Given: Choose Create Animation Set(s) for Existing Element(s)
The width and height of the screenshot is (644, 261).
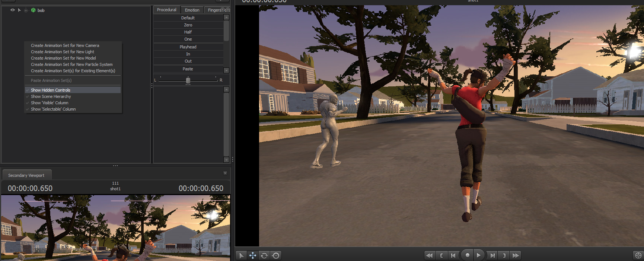Looking at the screenshot, I should (x=73, y=71).
